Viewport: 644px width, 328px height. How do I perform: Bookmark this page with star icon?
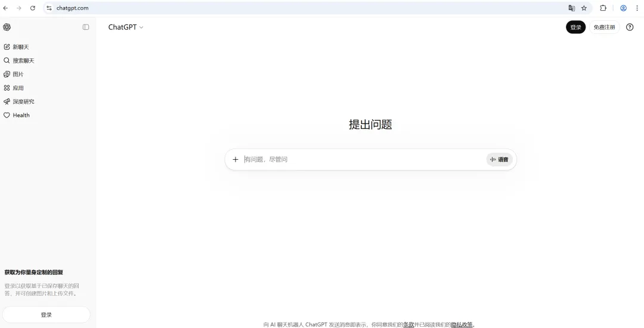click(x=584, y=8)
